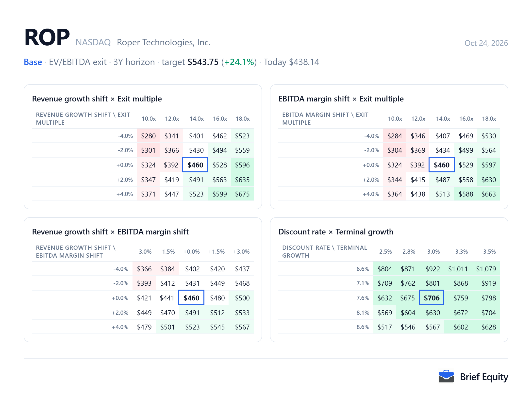Click the 'Revenue growth shift × Exit multiple' table title

(x=97, y=99)
